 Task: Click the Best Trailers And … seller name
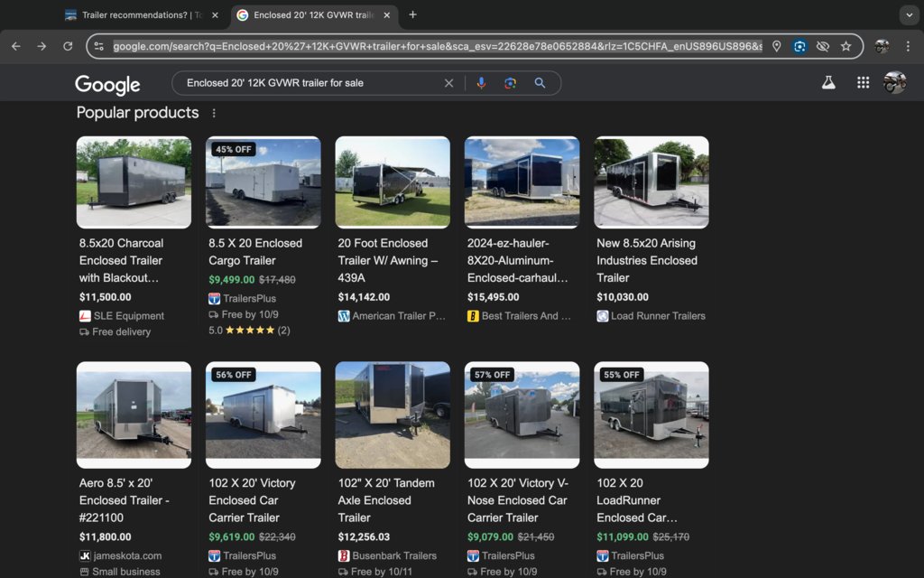click(526, 316)
